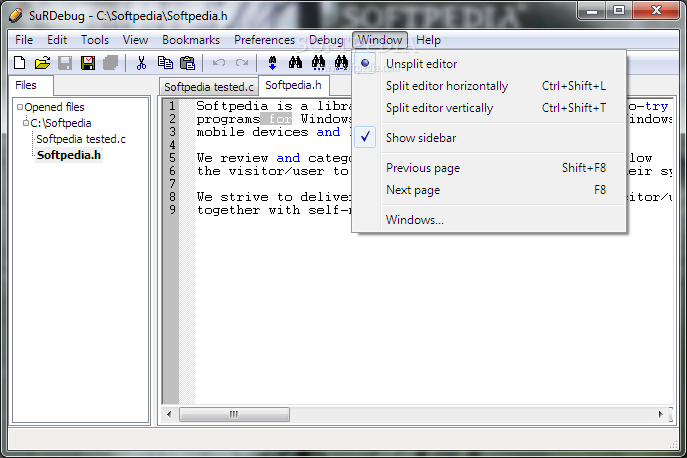The width and height of the screenshot is (687, 458).
Task: Click the binoculars icon with blue down arrow
Action: [272, 63]
